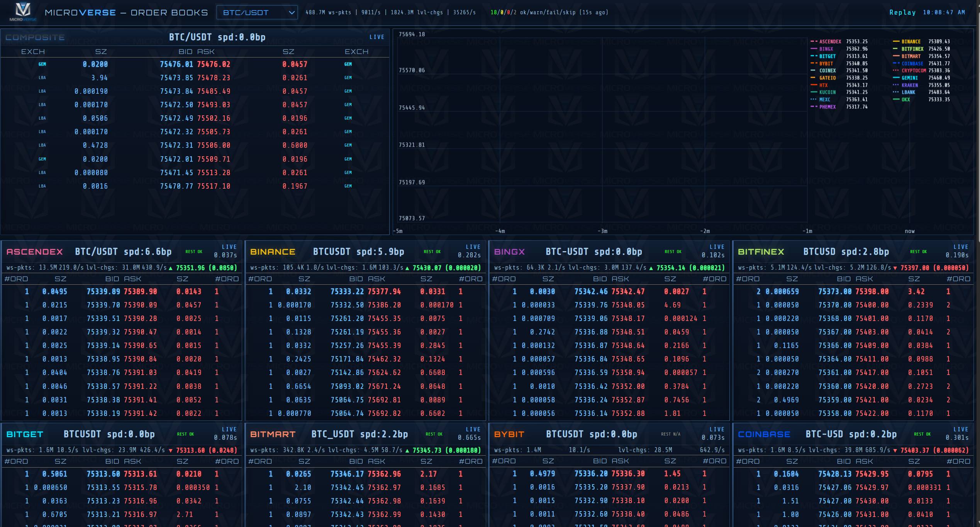Screen dimensions: 980x527
Task: Hide the CRYPTOCOM series via the legend
Action: click(x=915, y=70)
